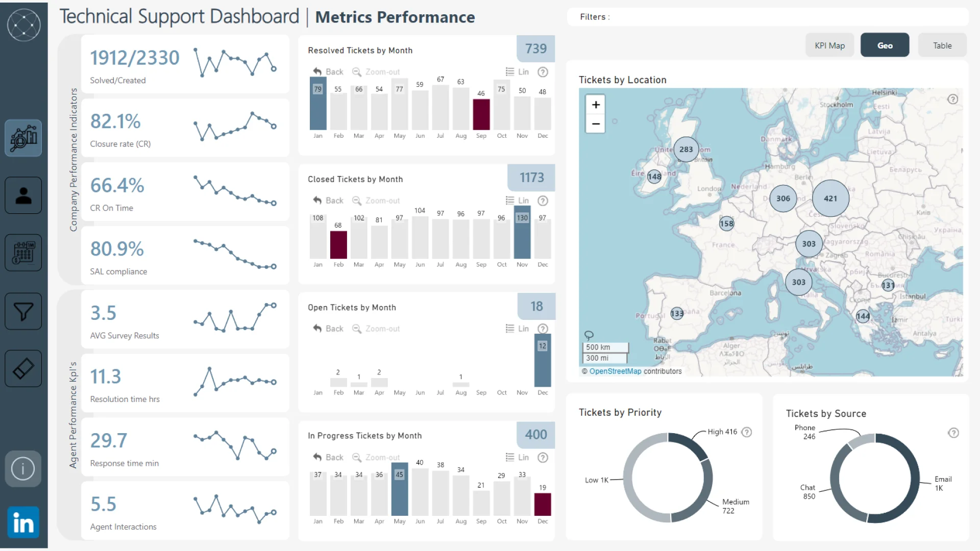
Task: Select the Nov bar in Closed Tickets
Action: 522,232
